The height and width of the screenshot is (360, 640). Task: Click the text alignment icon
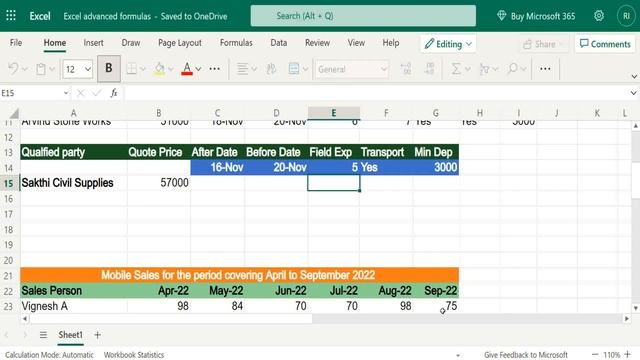242,69
